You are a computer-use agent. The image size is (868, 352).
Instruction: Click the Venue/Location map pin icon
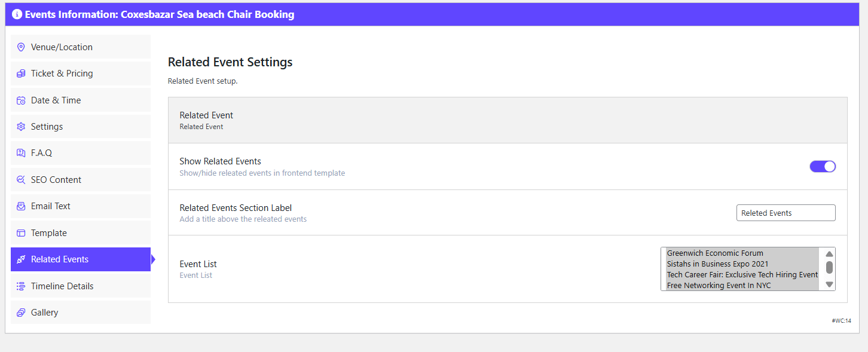[21, 47]
